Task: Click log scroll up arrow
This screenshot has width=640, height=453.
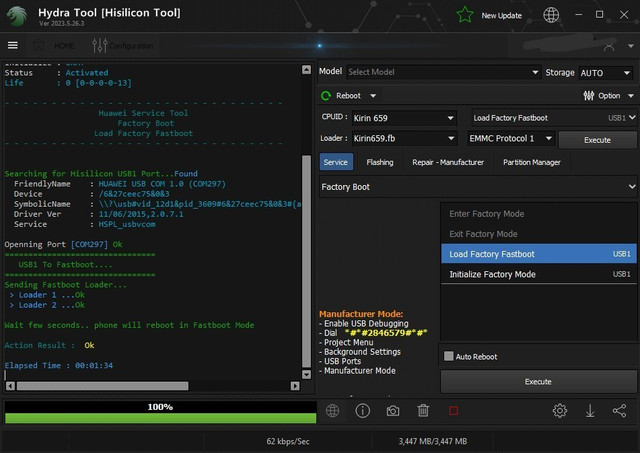Action: [306, 69]
